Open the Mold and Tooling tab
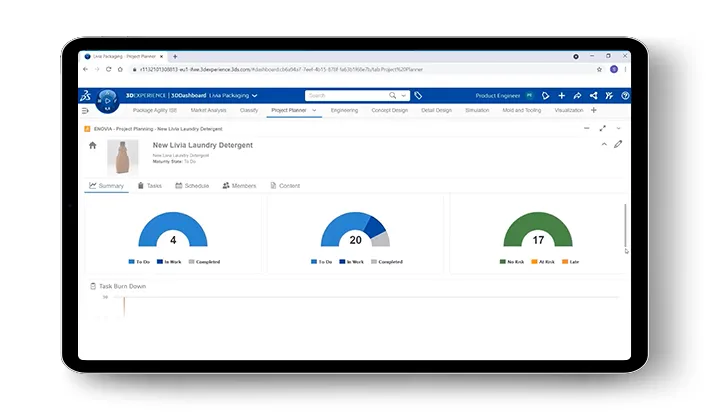This screenshot has width=712, height=412. [x=522, y=110]
